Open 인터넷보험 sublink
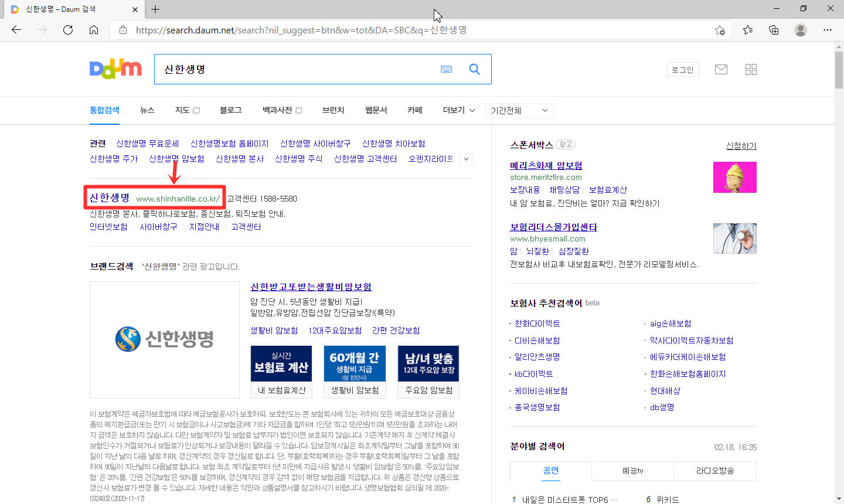 tap(108, 227)
